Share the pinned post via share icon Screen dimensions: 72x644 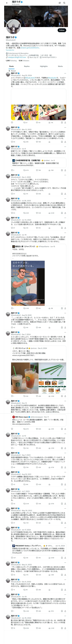(x=65, y=122)
